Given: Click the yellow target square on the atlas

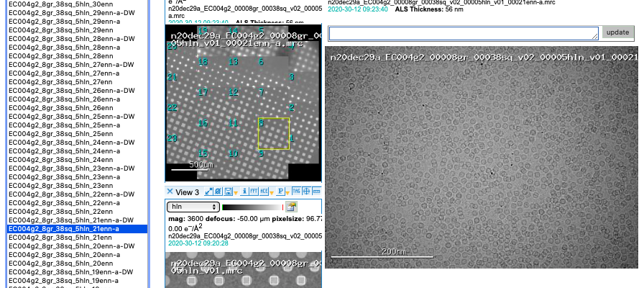Looking at the screenshot, I should 274,134.
